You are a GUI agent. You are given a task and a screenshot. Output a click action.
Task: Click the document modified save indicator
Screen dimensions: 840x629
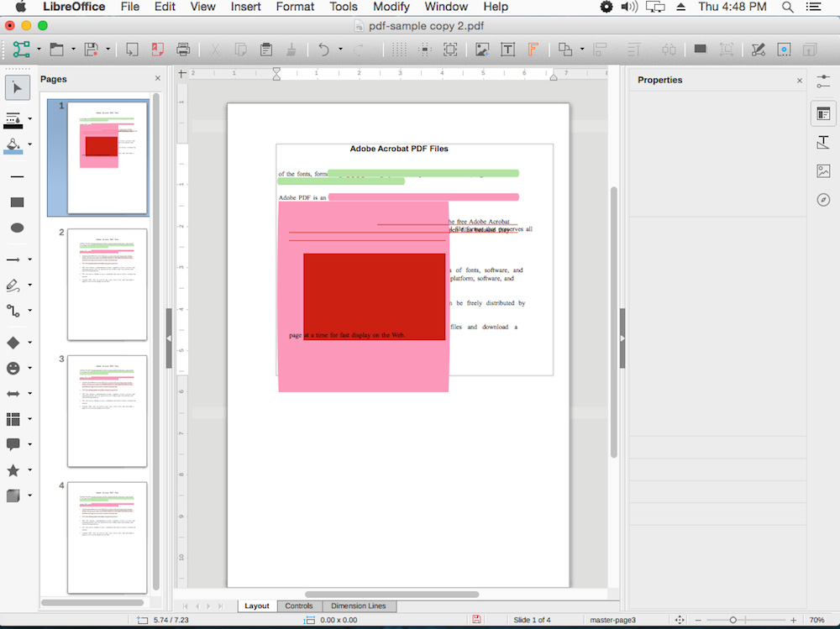476,620
